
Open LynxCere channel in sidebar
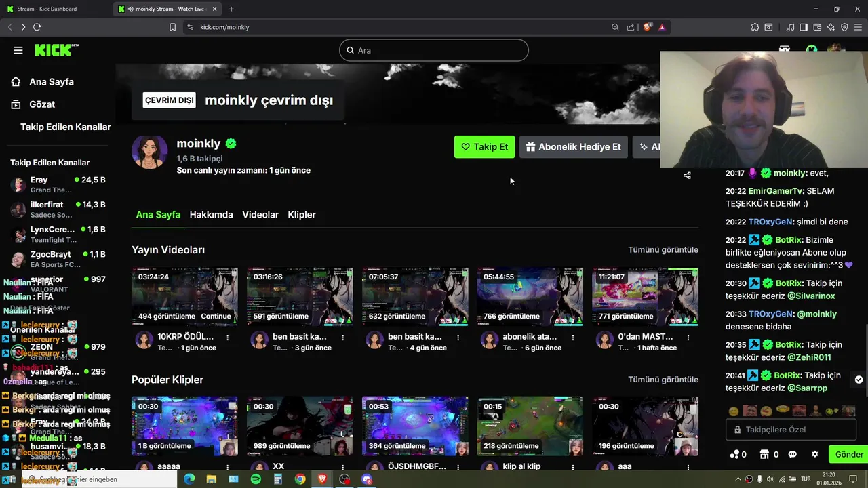pos(58,235)
